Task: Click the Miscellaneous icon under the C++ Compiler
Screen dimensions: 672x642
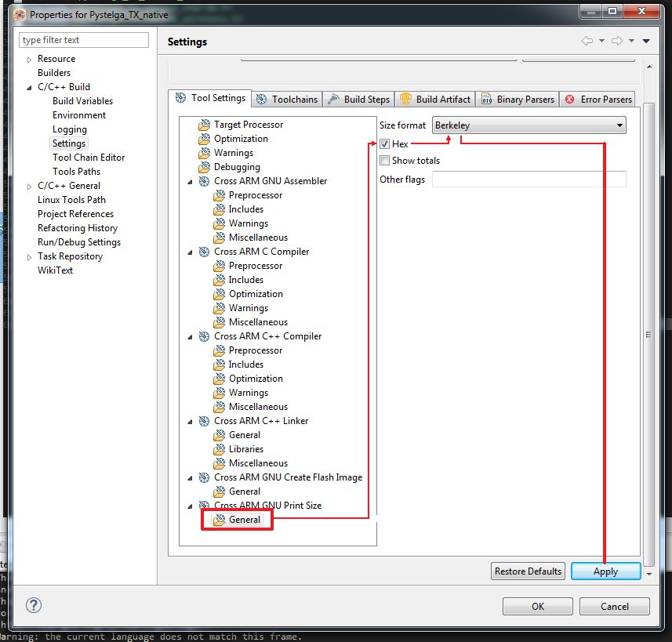Action: pyautogui.click(x=219, y=407)
